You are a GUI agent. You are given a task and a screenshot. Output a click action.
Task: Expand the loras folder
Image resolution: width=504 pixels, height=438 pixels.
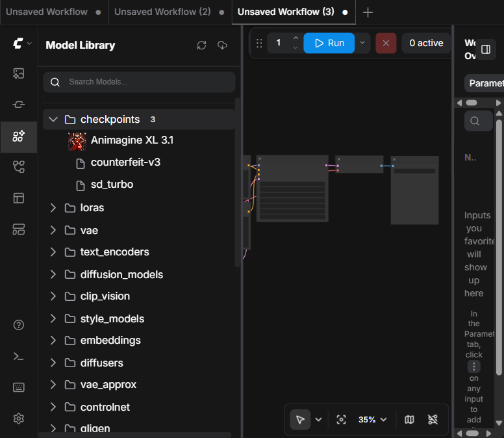click(x=53, y=208)
